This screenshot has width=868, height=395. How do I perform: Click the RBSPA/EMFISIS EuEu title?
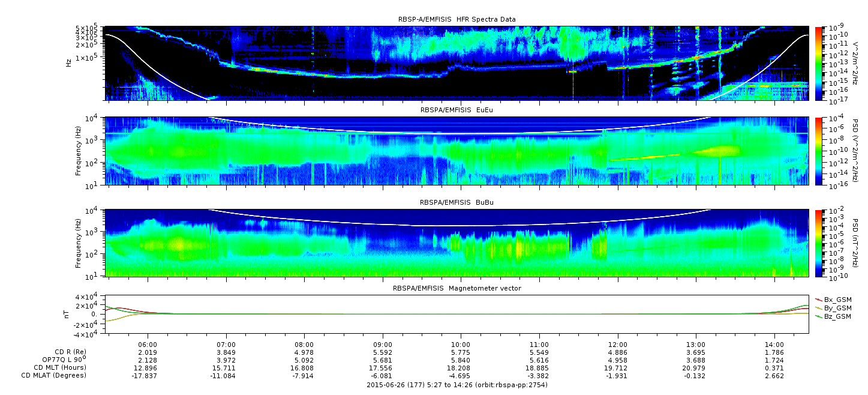pyautogui.click(x=456, y=110)
